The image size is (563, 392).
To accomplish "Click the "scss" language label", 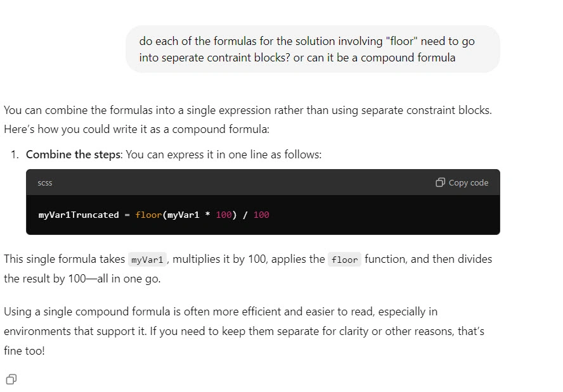I will tap(45, 182).
